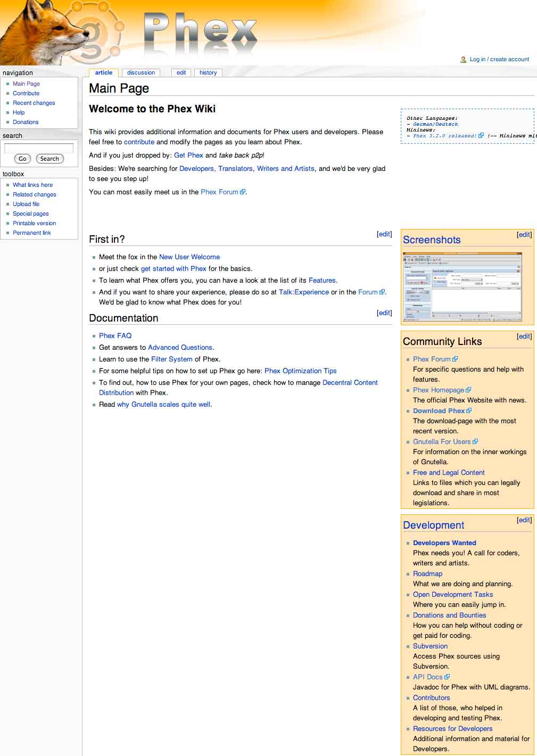
Task: Switch to the article tab
Action: coord(104,73)
